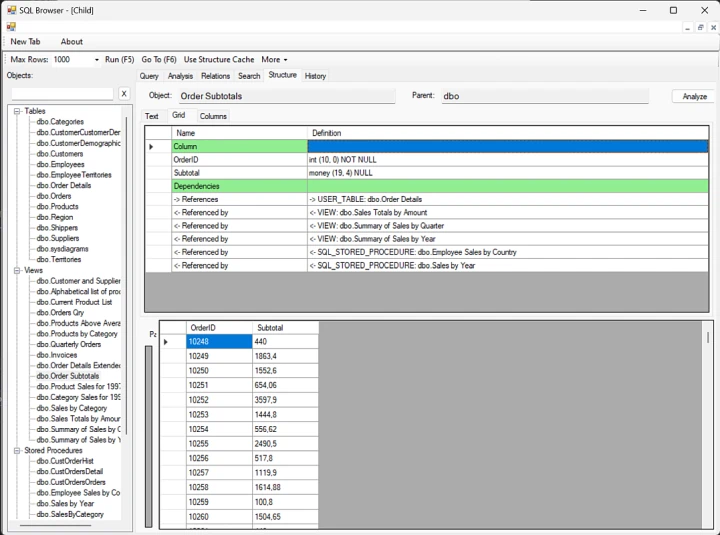Image resolution: width=720 pixels, height=535 pixels.
Task: Switch to the Columns sub-tab
Action: click(x=213, y=116)
